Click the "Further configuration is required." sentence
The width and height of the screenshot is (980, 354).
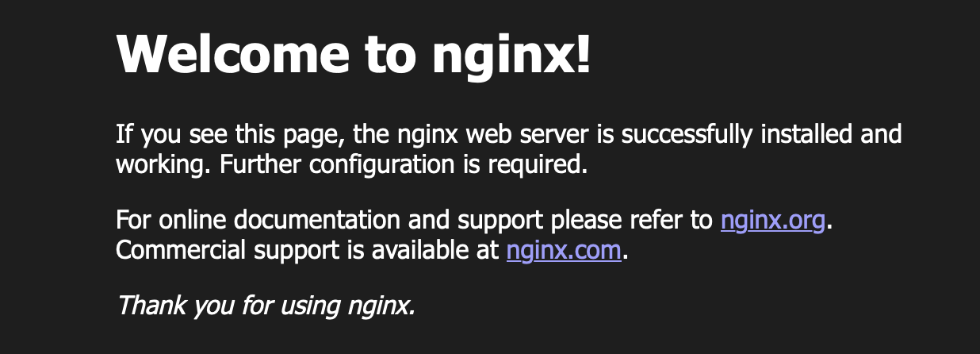tap(404, 166)
